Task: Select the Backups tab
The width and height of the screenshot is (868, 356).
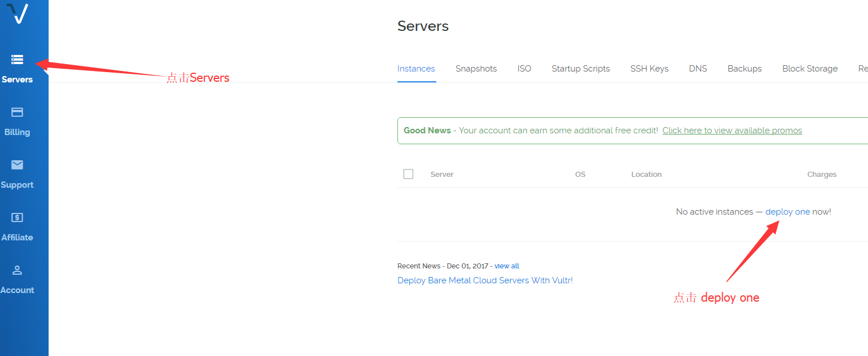Action: click(744, 68)
